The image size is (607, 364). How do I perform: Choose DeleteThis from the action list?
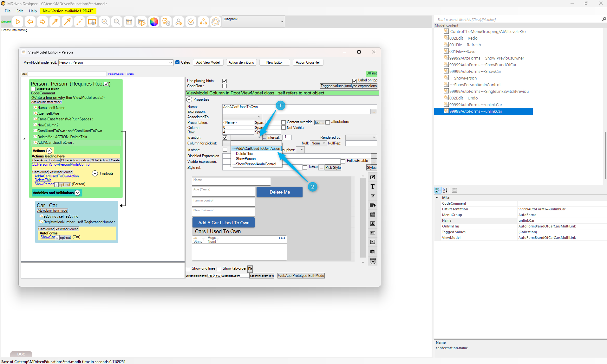244,154
